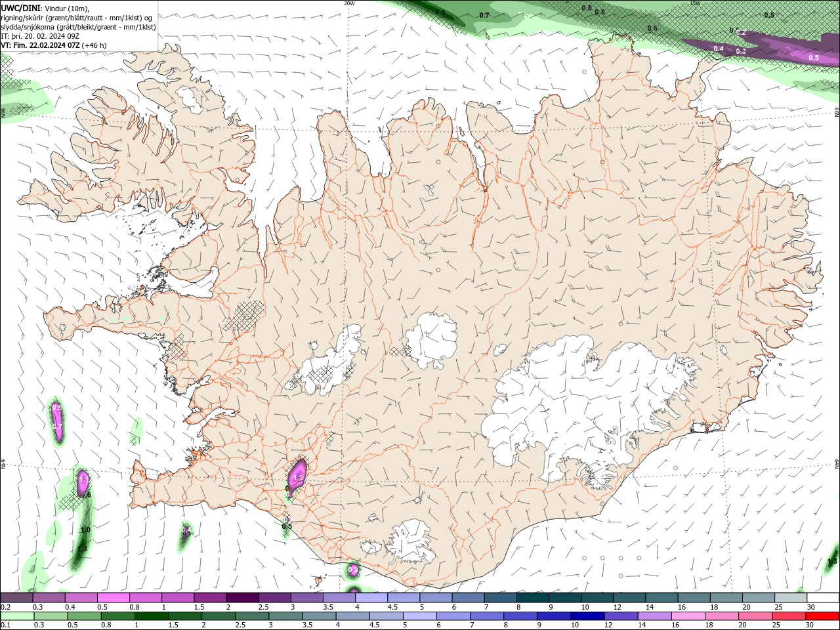Select the darkest green 1 swatch in the bottom legend row
The height and width of the screenshot is (630, 840).
(x=151, y=616)
